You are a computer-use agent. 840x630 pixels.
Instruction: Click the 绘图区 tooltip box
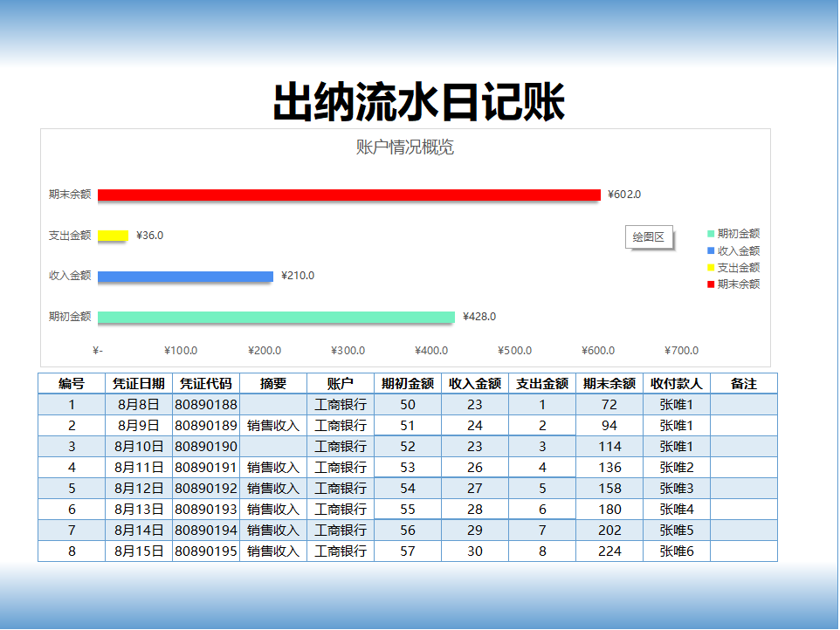point(649,237)
